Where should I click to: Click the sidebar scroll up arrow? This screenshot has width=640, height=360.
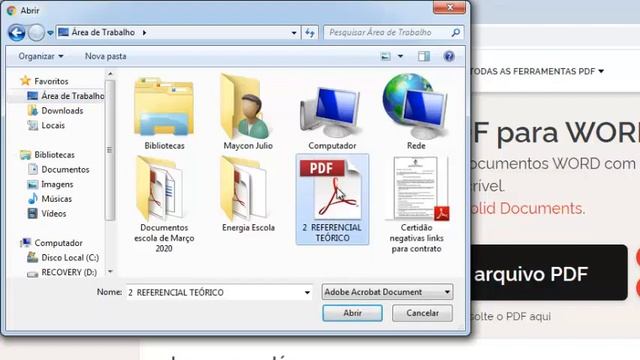coord(110,74)
